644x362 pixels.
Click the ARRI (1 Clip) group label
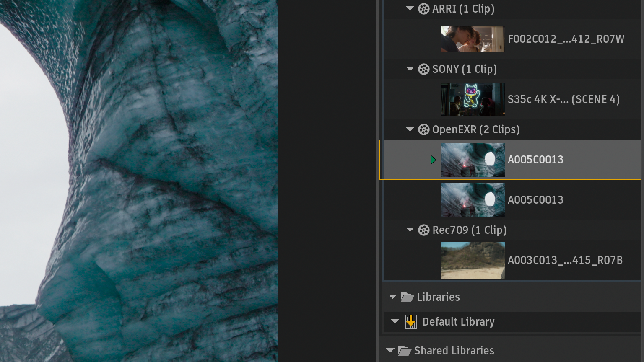point(463,9)
